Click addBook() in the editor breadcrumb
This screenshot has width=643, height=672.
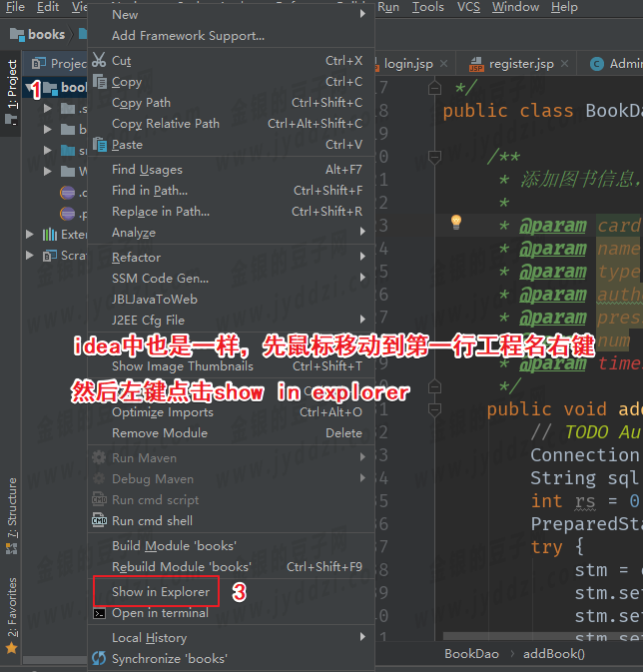[554, 654]
